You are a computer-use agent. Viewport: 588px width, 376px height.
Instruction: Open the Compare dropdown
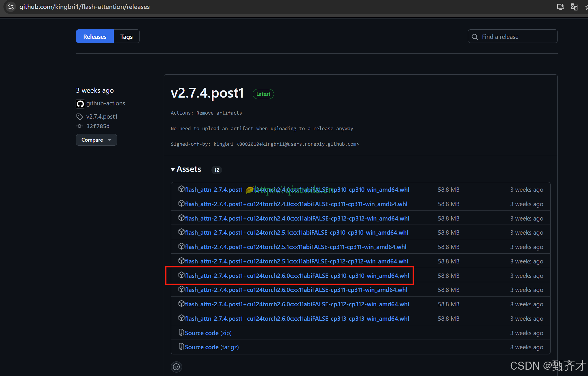pos(96,140)
